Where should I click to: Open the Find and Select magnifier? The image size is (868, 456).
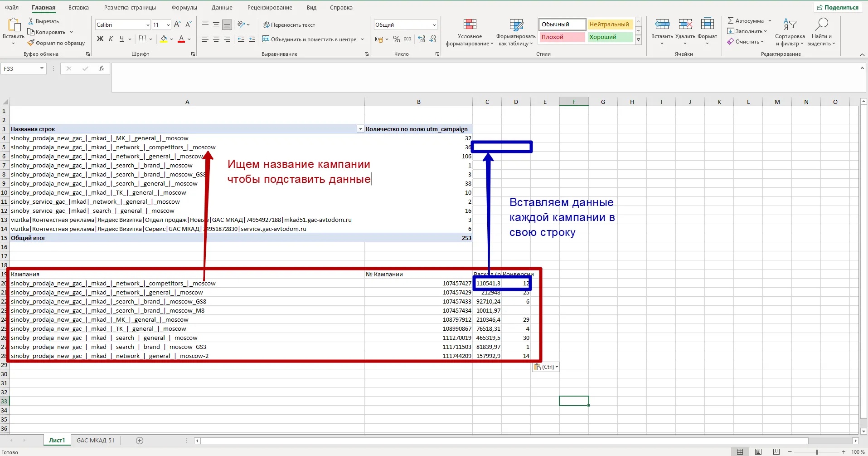tap(821, 25)
